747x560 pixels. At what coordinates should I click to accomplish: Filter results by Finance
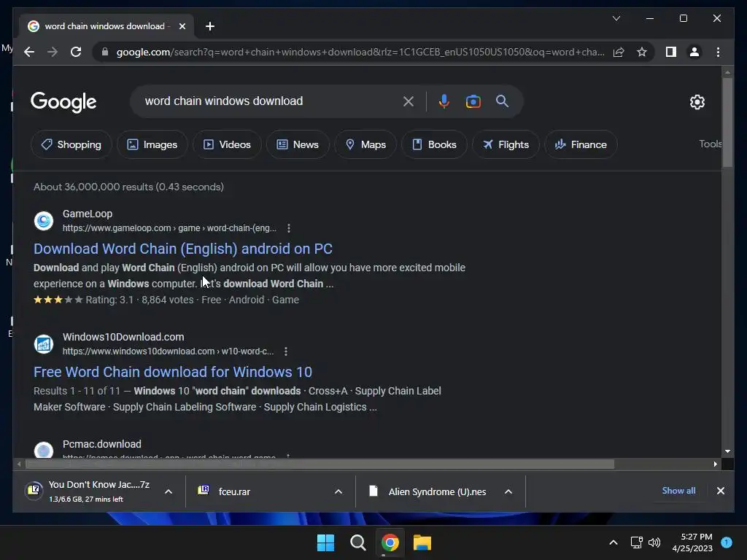click(x=581, y=144)
